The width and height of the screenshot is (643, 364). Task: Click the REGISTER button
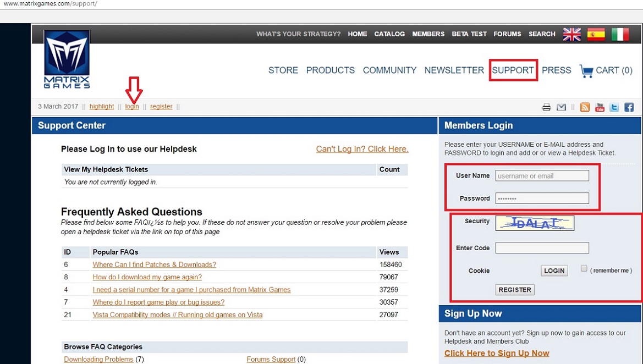coord(515,290)
